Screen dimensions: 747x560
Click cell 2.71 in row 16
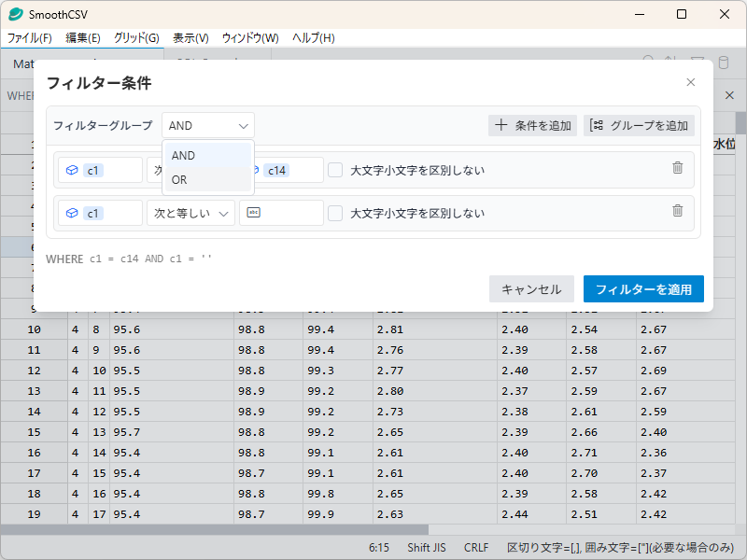point(601,453)
